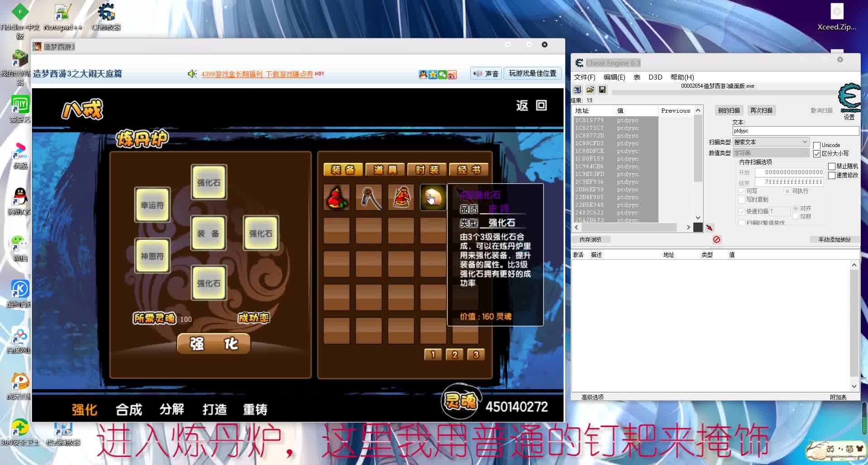Screen dimensions: 868x465
Task: Switch to the 道具 items tab
Action: [385, 170]
